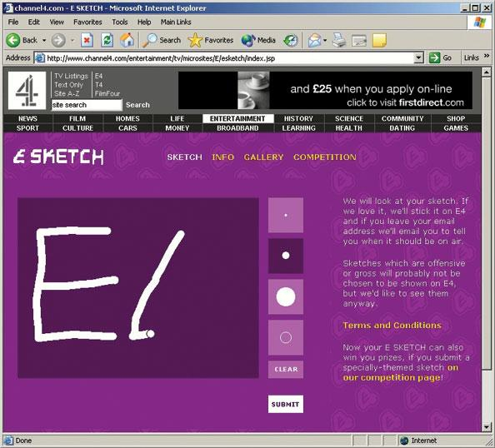Open the Search magnifier toolbar button
495x448 pixels.
click(162, 40)
